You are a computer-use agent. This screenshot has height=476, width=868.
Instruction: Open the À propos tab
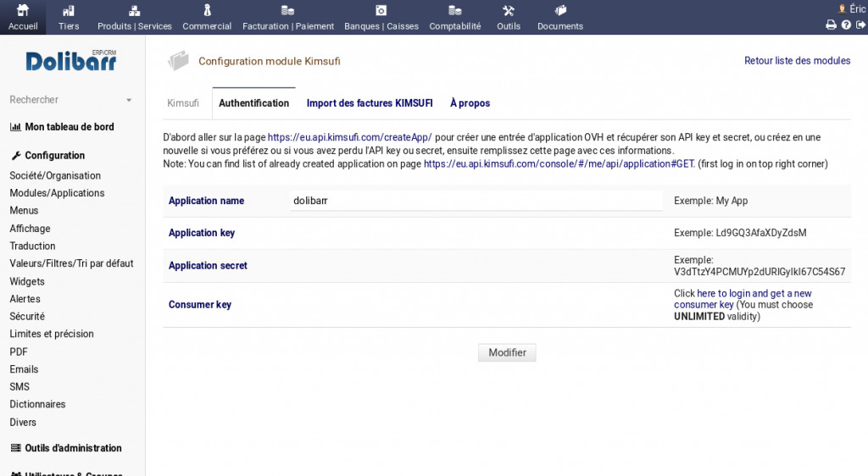point(470,103)
